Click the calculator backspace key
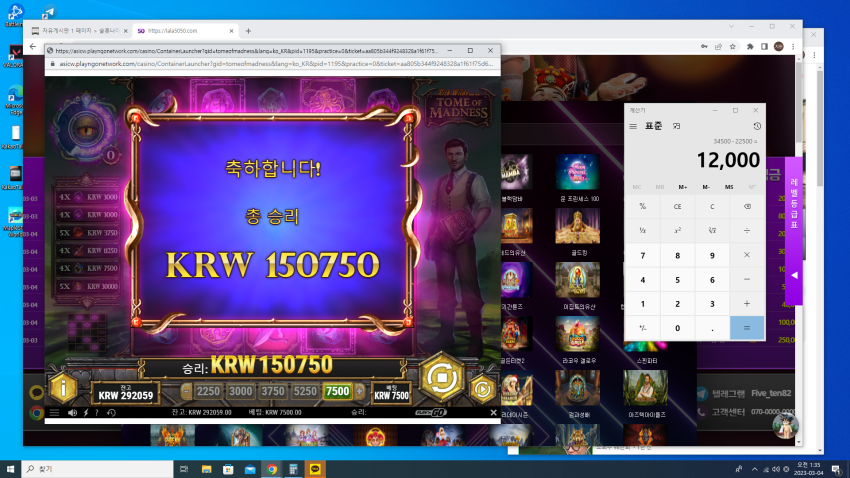This screenshot has width=850, height=478. pyautogui.click(x=746, y=206)
